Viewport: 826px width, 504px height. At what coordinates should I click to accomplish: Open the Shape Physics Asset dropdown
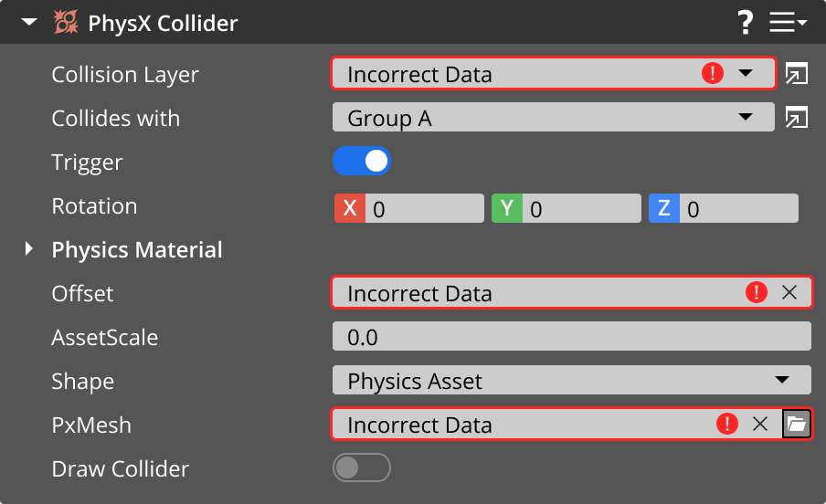[571, 381]
